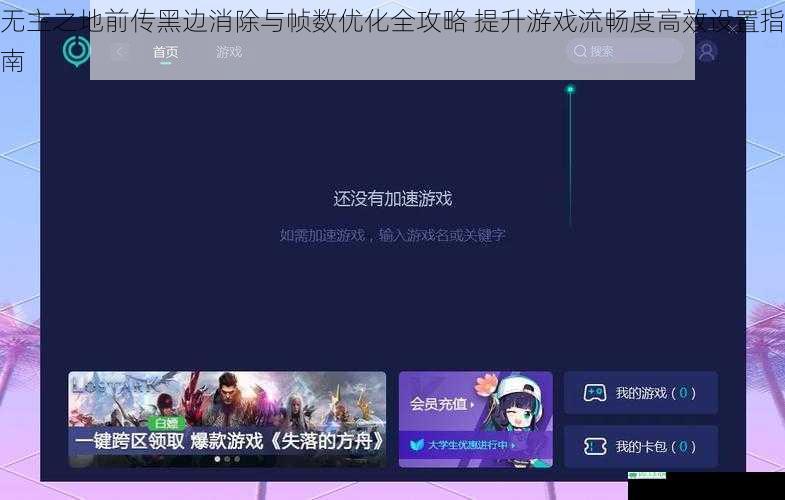785x500 pixels.
Task: Open the user profile avatar icon
Action: [707, 51]
